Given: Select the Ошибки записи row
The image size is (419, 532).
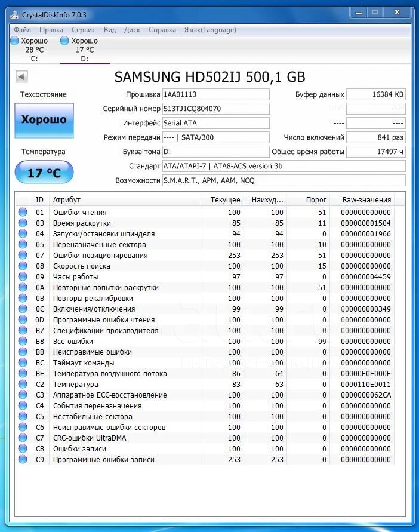Looking at the screenshot, I should click(205, 448).
